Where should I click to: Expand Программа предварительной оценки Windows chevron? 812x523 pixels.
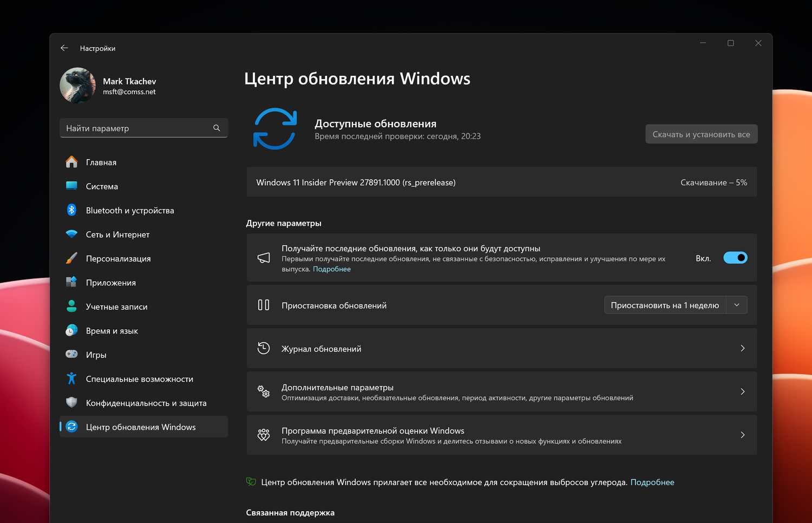click(743, 435)
